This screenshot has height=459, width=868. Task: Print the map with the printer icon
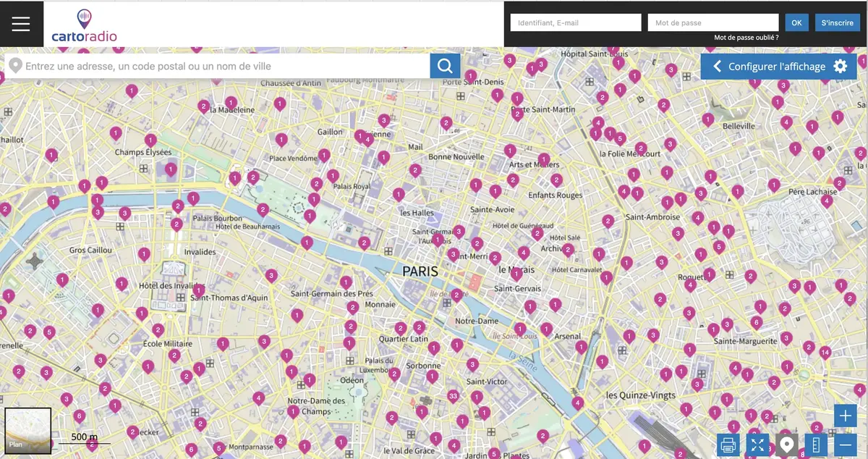[x=728, y=445]
